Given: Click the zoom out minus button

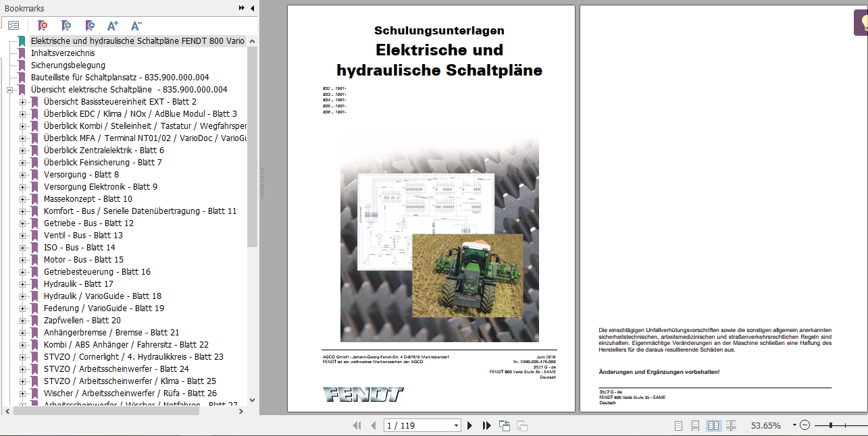Looking at the screenshot, I should point(805,425).
